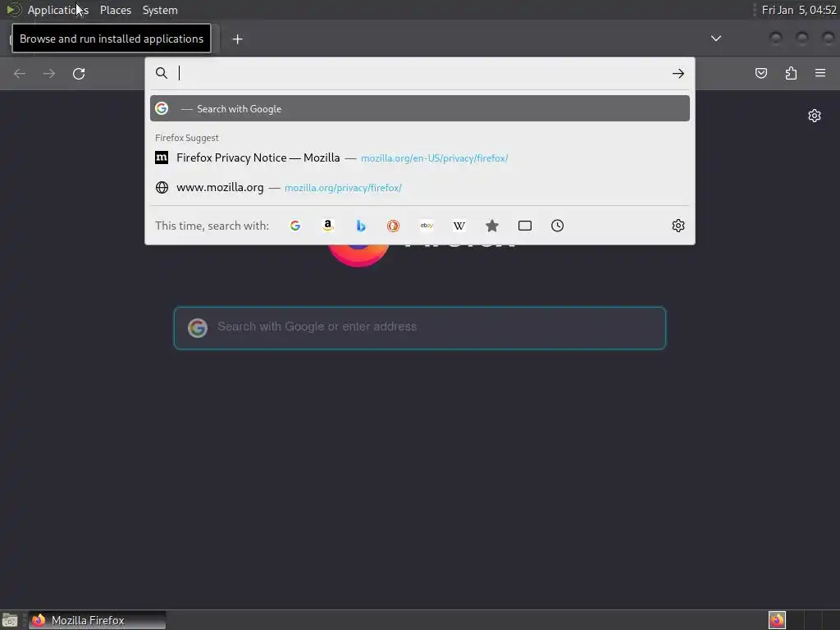The height and width of the screenshot is (630, 840).
Task: Focus the address bar text field
Action: (x=421, y=73)
